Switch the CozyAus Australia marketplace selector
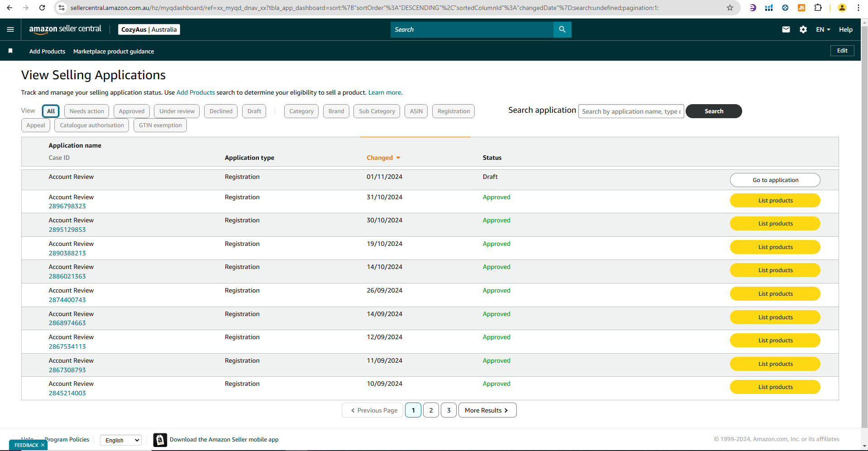The image size is (868, 451). (x=149, y=29)
